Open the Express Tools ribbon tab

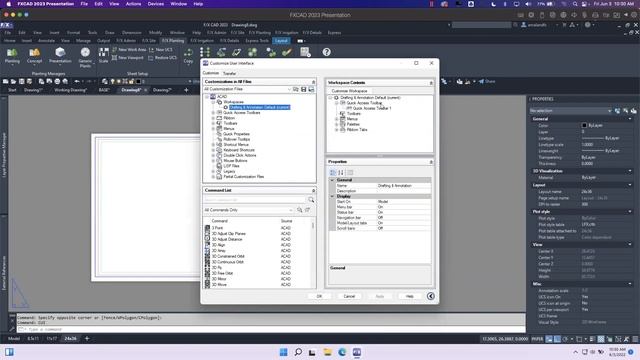[257, 41]
